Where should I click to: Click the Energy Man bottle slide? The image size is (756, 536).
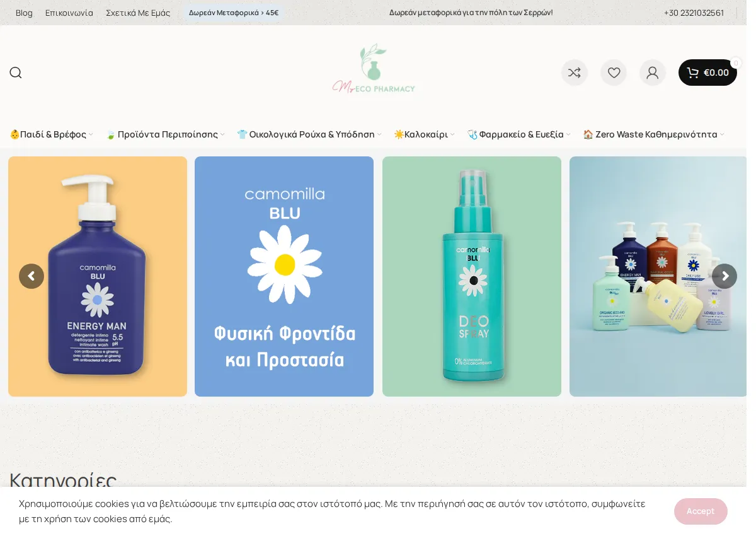98,276
